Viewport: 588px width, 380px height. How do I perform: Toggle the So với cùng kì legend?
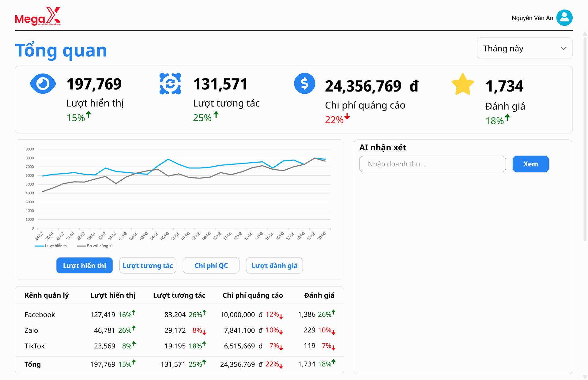pyautogui.click(x=95, y=246)
